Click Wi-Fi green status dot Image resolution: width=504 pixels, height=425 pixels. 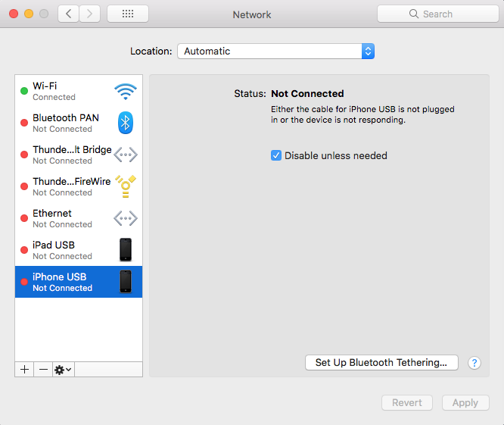[24, 91]
